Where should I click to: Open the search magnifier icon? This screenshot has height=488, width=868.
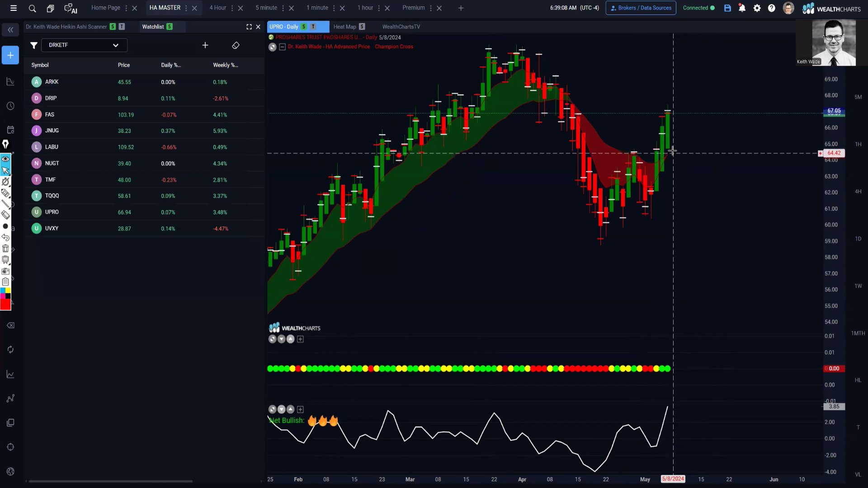pyautogui.click(x=32, y=8)
